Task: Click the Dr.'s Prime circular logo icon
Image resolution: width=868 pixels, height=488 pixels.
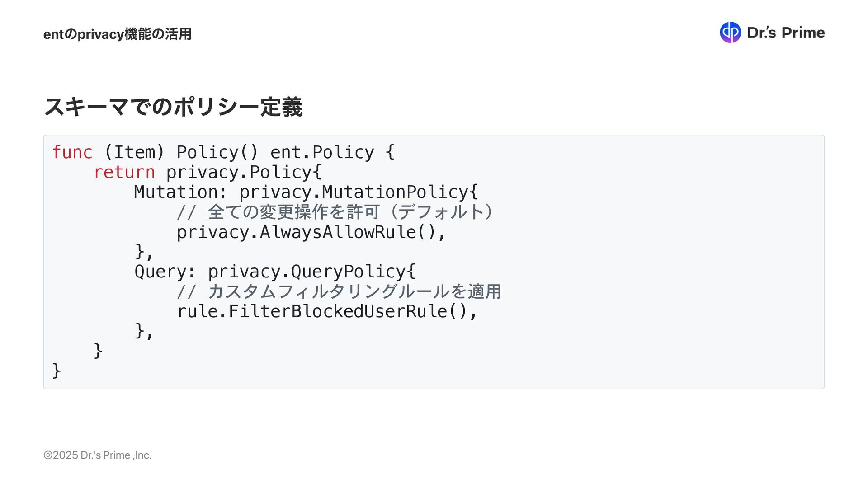Action: (x=730, y=33)
